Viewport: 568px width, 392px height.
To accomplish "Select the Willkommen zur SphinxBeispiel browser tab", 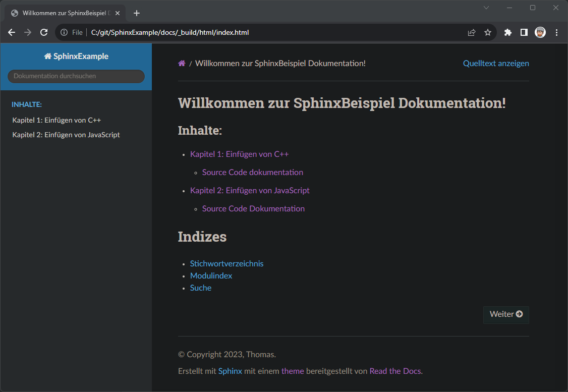I will [66, 13].
